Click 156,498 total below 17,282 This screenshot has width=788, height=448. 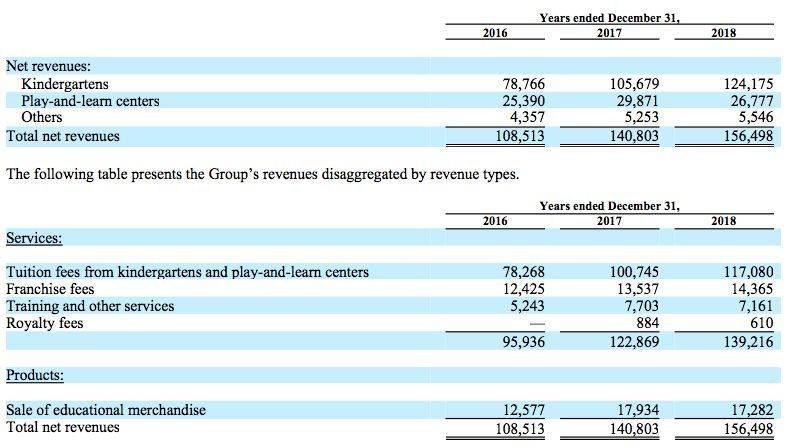(749, 428)
